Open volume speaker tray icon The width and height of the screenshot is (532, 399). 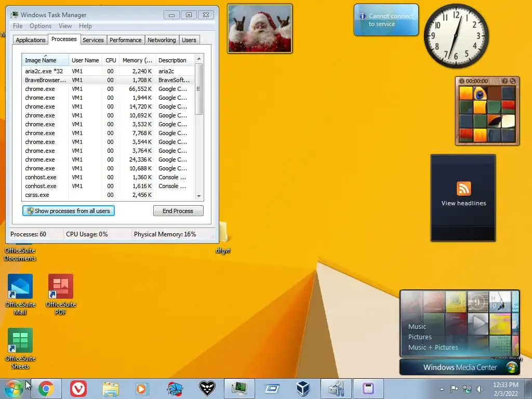point(480,389)
